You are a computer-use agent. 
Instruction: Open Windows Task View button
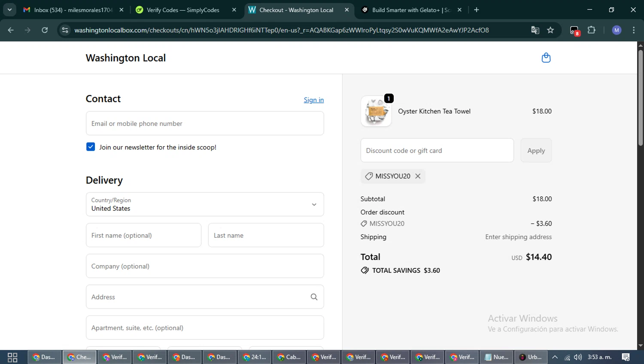point(12,357)
